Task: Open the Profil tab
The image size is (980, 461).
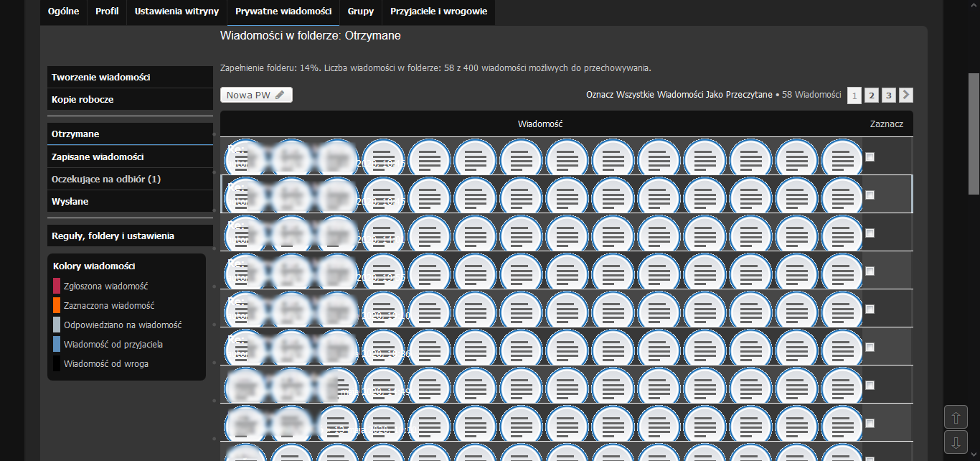Action: 107,11
